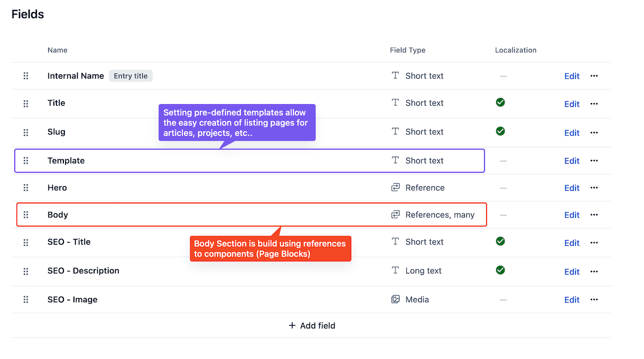Click the drag handle beside Hero field

[x=26, y=188]
